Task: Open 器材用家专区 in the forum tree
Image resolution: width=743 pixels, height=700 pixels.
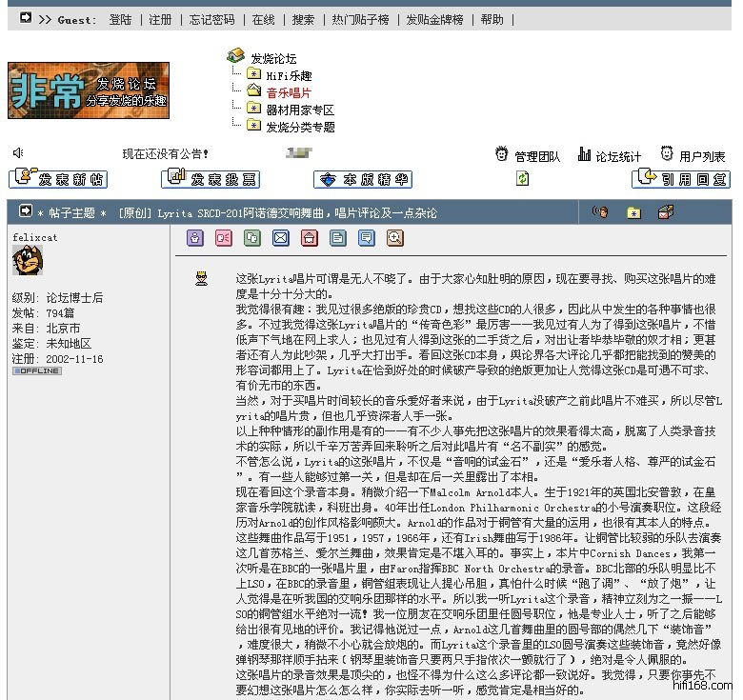Action: [299, 110]
